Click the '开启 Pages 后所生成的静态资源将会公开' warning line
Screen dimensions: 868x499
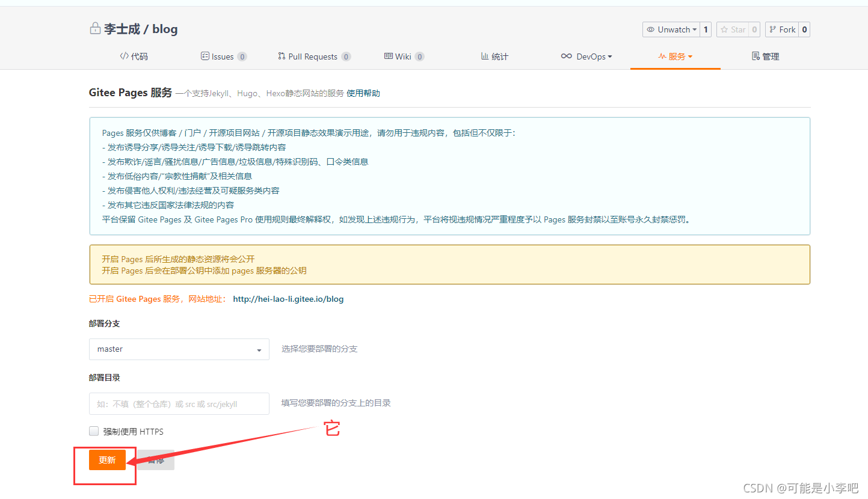point(179,259)
